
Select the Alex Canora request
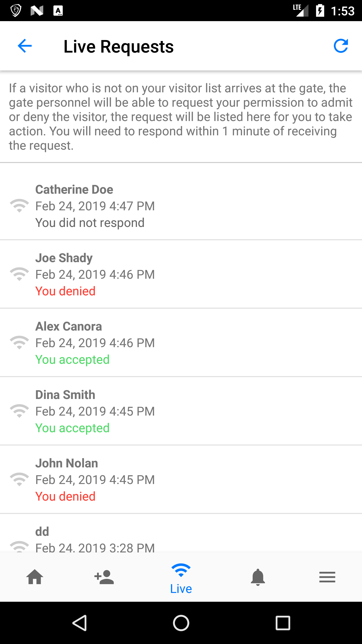point(181,343)
